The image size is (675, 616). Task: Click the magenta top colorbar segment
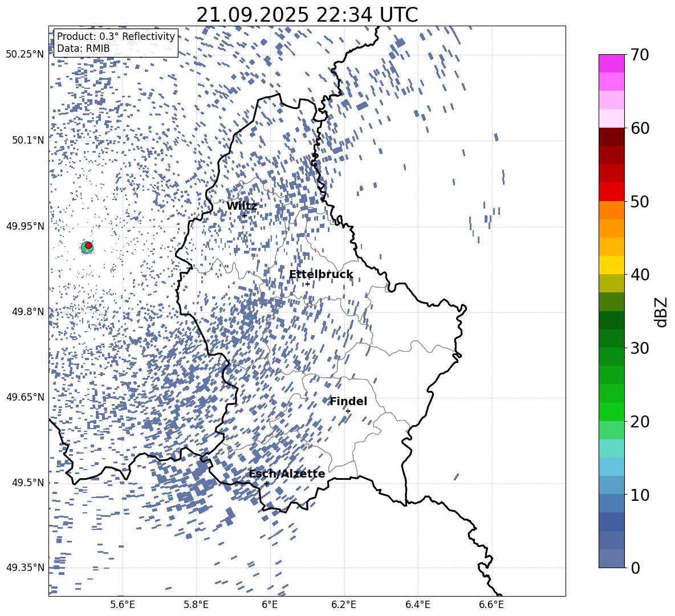tap(612, 64)
